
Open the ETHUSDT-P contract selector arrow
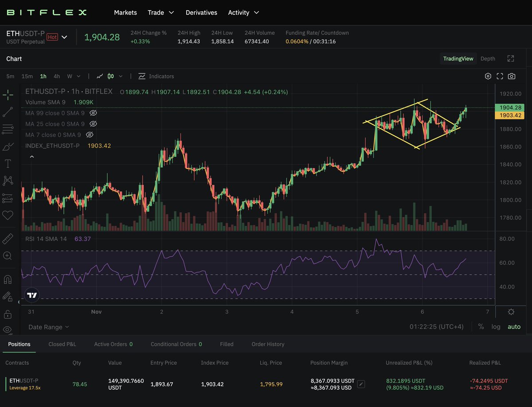pos(64,37)
